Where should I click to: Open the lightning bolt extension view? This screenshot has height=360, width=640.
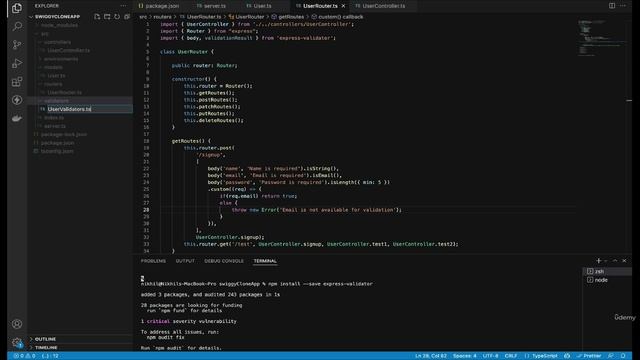click(x=17, y=100)
